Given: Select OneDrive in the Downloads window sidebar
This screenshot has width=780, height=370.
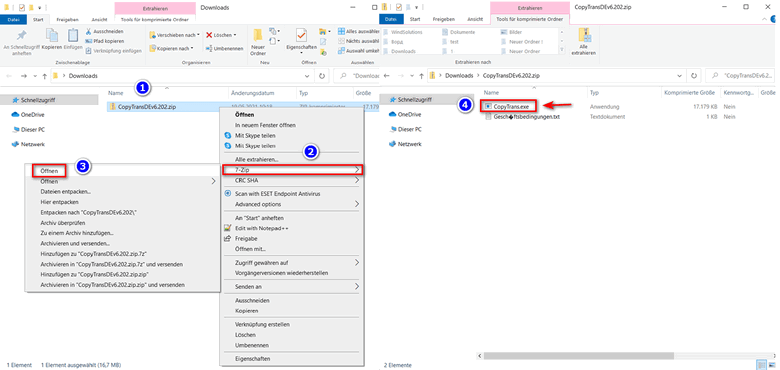Looking at the screenshot, I should pyautogui.click(x=28, y=114).
